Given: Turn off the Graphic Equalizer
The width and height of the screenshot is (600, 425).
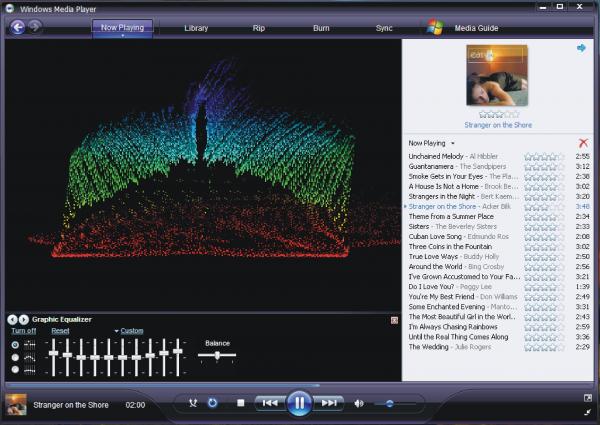Looking at the screenshot, I should [23, 331].
